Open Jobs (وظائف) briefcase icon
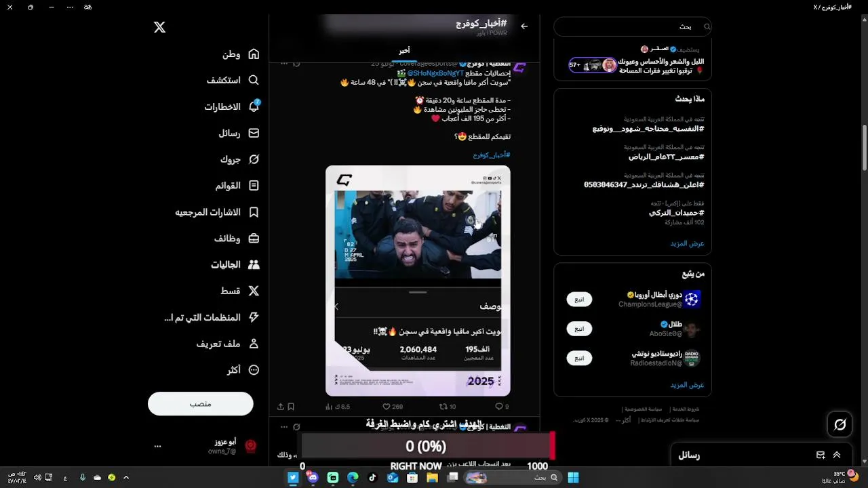 [x=254, y=239]
